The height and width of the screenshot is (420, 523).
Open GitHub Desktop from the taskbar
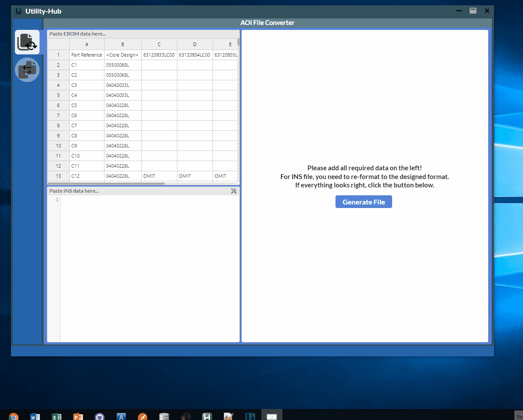(x=99, y=416)
